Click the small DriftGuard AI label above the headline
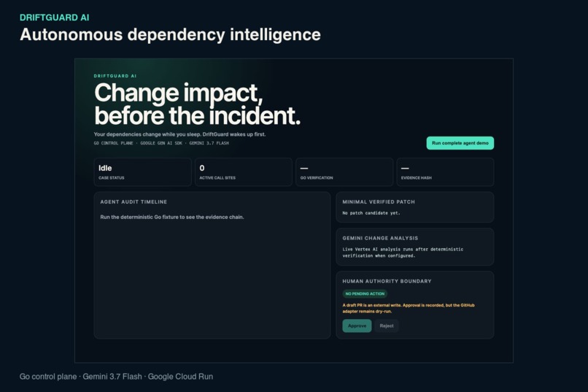 click(x=115, y=76)
